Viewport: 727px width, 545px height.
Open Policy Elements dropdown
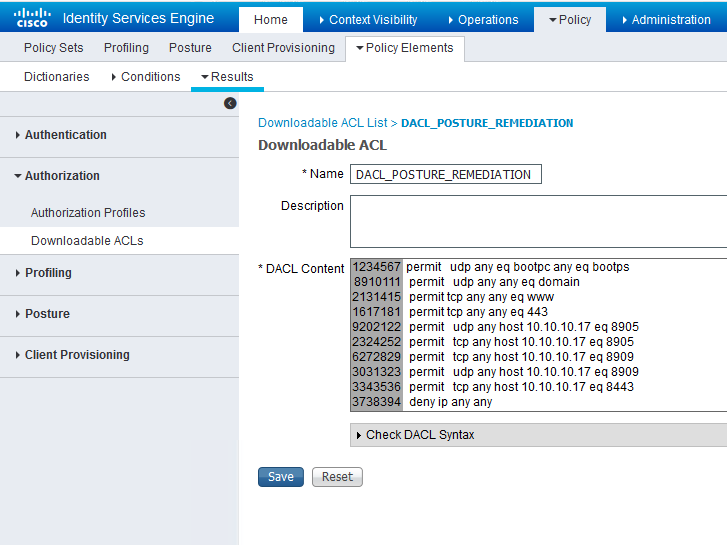coord(405,48)
